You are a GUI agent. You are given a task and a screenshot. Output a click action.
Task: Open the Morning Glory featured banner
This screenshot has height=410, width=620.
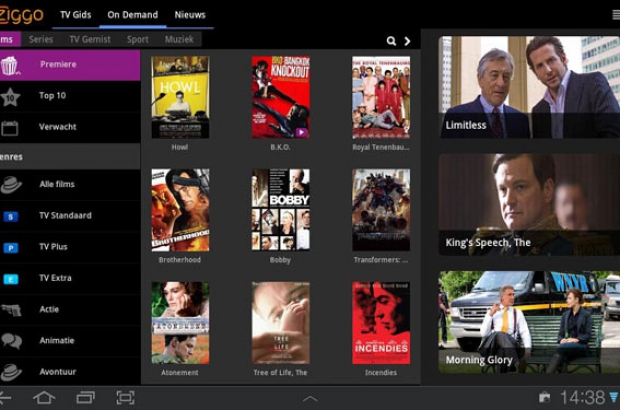(x=529, y=321)
